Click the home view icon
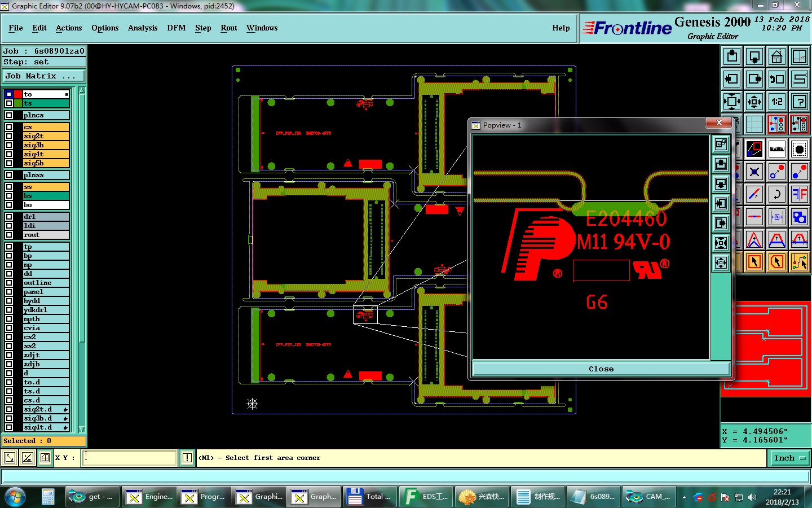 (777, 56)
